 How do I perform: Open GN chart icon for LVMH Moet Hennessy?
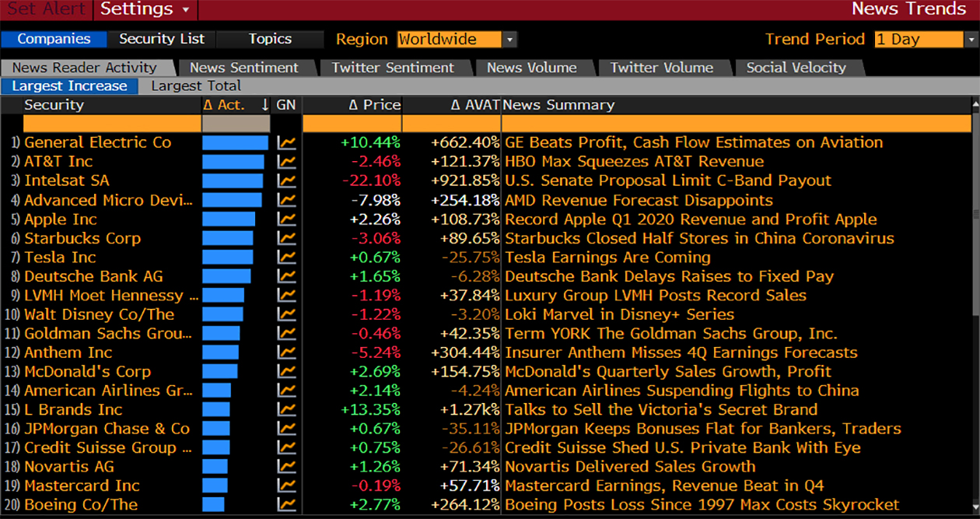tap(287, 296)
